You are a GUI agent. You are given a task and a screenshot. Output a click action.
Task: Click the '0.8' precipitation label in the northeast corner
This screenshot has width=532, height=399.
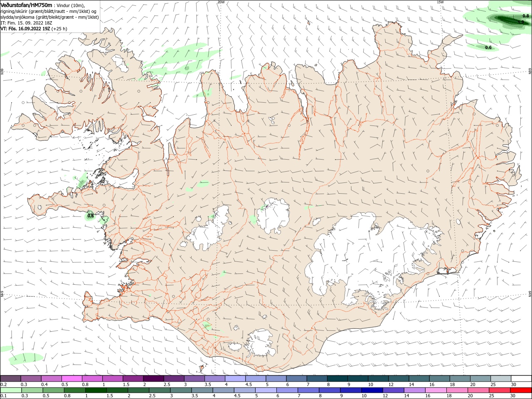point(526,16)
